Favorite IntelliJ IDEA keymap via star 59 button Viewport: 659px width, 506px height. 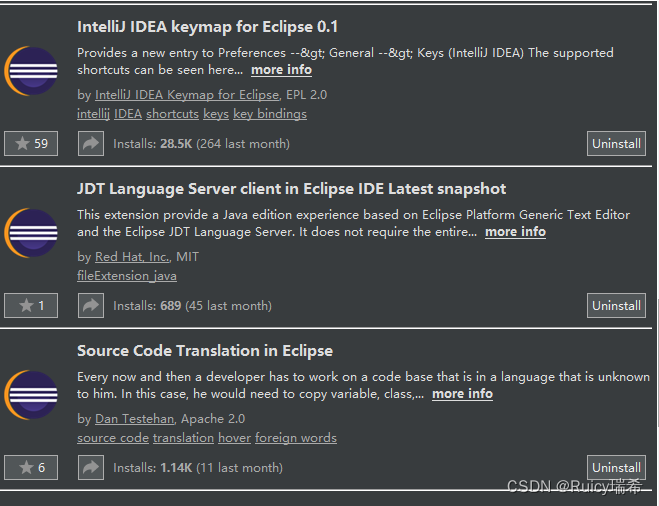(31, 144)
